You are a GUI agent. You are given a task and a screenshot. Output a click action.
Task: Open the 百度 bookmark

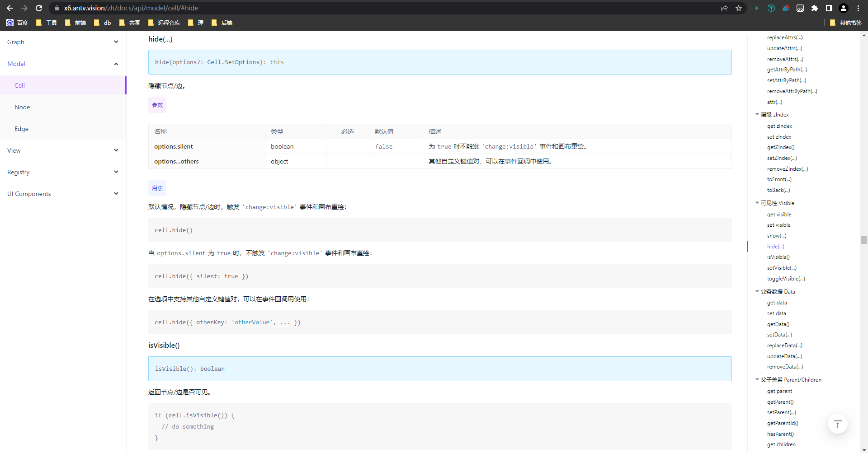tap(17, 23)
